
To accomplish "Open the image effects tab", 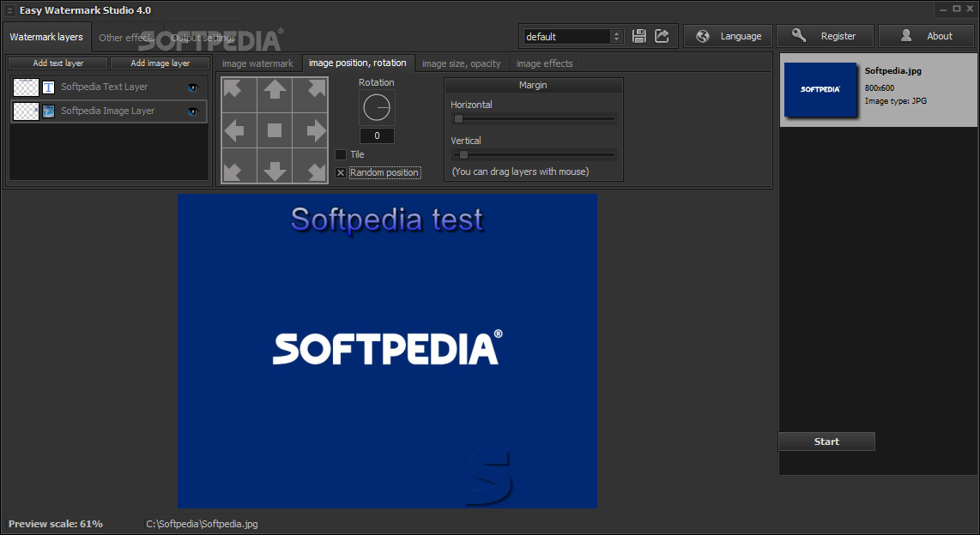I will 544,63.
